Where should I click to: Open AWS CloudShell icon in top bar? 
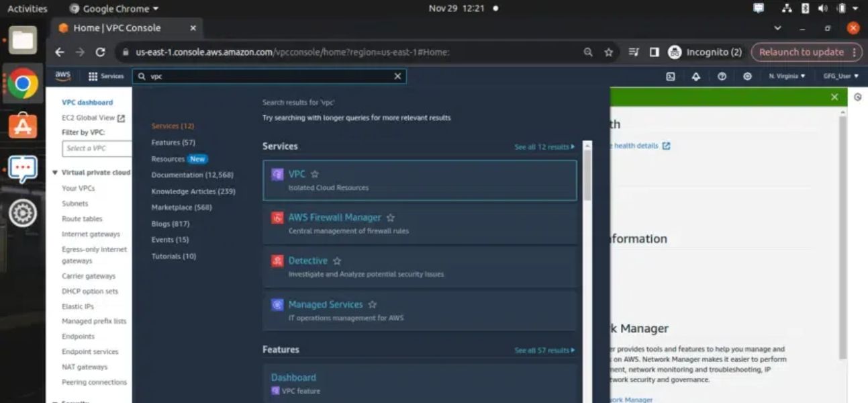[x=670, y=77]
